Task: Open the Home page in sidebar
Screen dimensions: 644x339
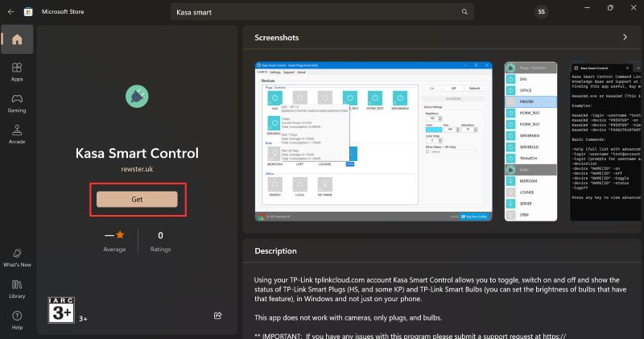Action: pos(17,39)
